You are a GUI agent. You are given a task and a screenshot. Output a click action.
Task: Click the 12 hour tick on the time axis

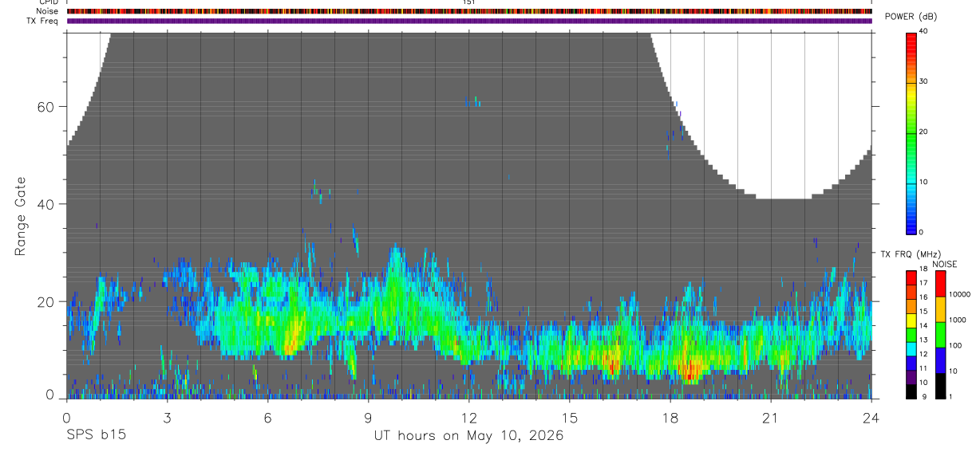tap(468, 417)
